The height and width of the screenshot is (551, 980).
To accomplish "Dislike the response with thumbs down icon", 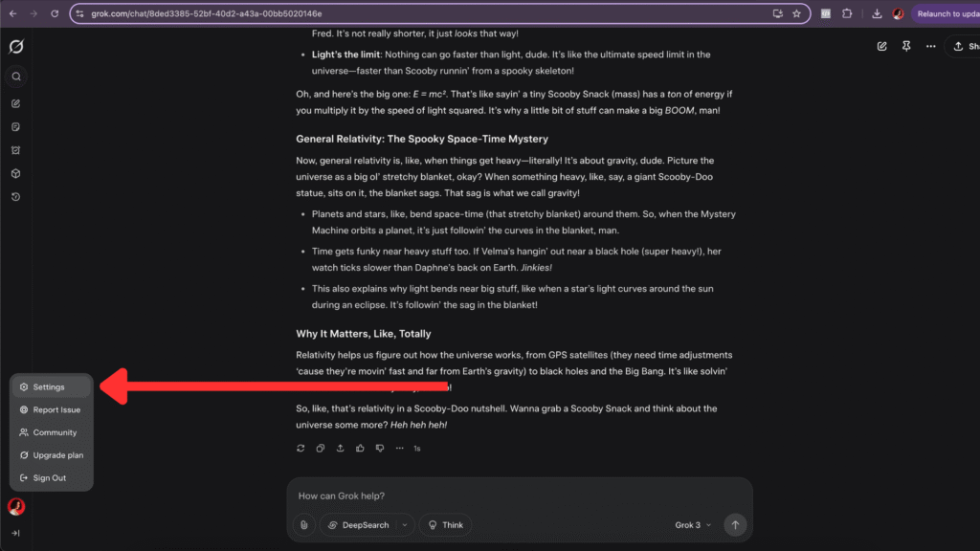I will pos(380,448).
